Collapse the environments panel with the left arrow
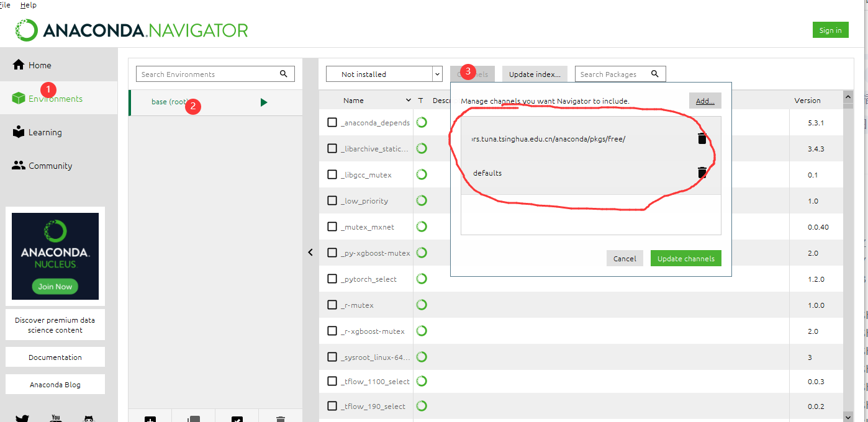Screen dimensions: 868x422 point(310,252)
